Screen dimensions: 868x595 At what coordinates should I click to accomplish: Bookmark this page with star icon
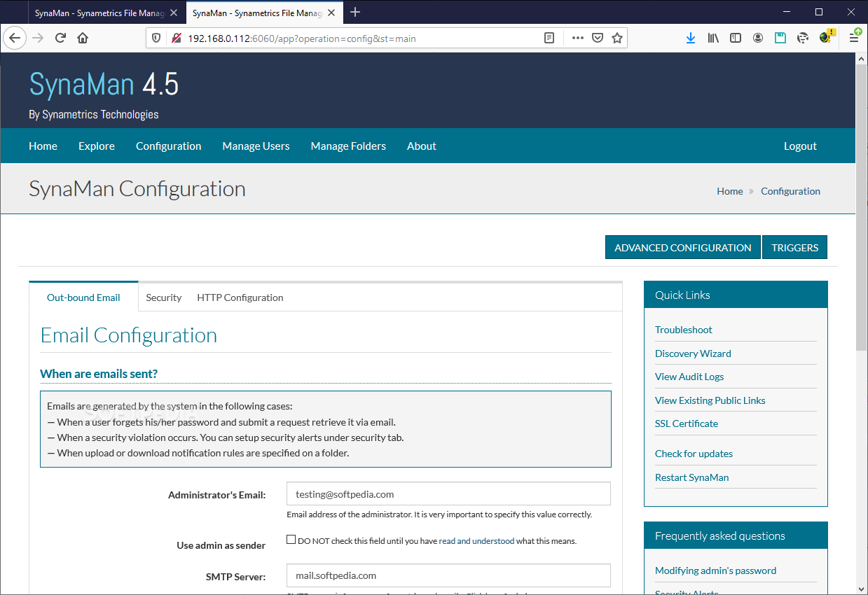pyautogui.click(x=617, y=38)
